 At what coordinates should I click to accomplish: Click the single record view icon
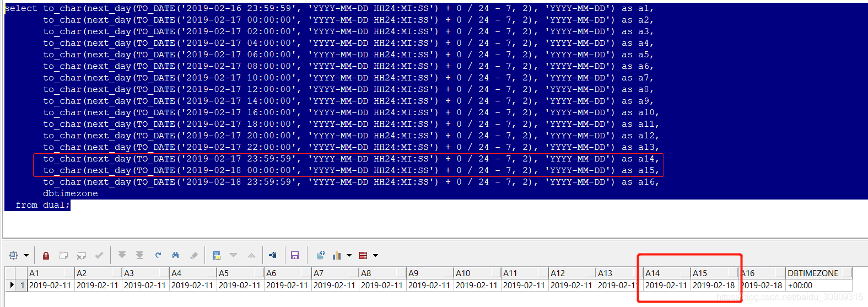[x=217, y=255]
